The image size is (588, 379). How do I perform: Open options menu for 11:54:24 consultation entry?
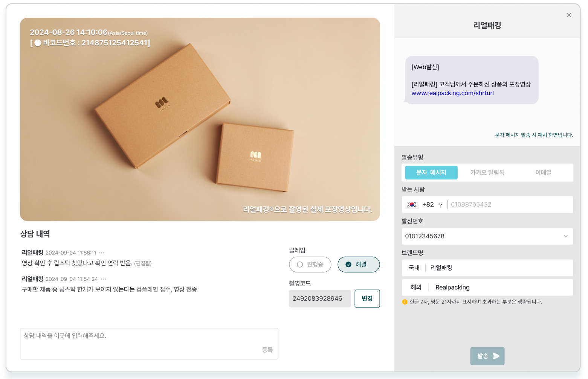point(104,279)
